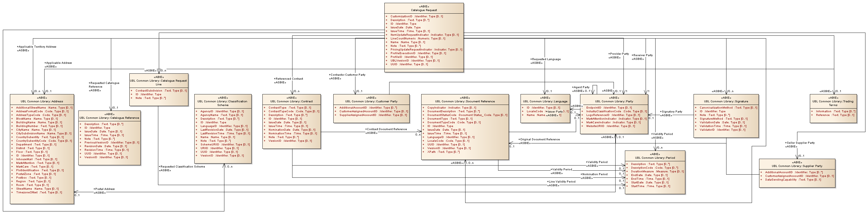Select the Catalogue Reference class box title
Screen dimensions: 868x214
[109, 118]
